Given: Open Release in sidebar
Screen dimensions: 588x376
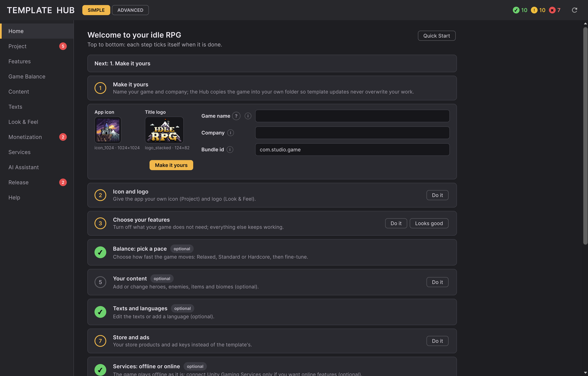Looking at the screenshot, I should click(37, 182).
